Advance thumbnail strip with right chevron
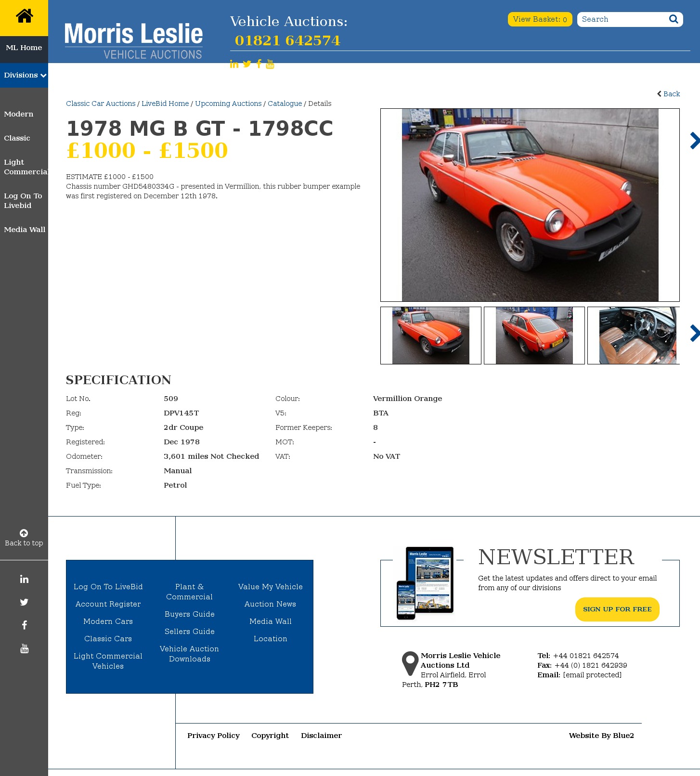 click(x=694, y=333)
